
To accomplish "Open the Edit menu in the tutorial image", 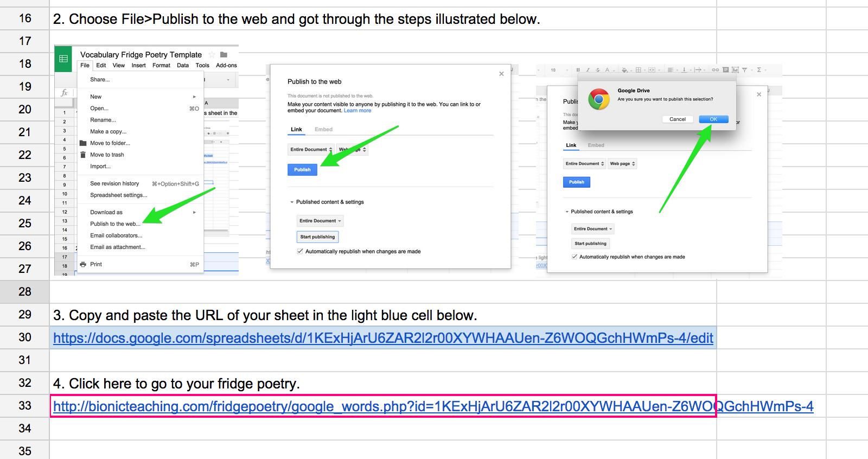I will (101, 65).
